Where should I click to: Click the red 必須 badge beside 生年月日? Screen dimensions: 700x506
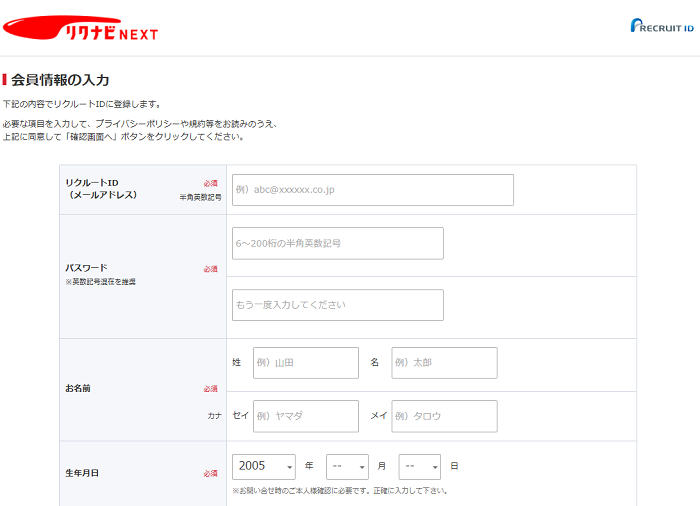(210, 473)
